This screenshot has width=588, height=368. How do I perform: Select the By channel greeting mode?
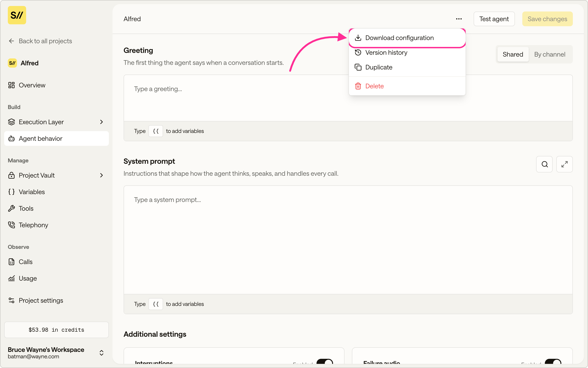click(x=550, y=54)
